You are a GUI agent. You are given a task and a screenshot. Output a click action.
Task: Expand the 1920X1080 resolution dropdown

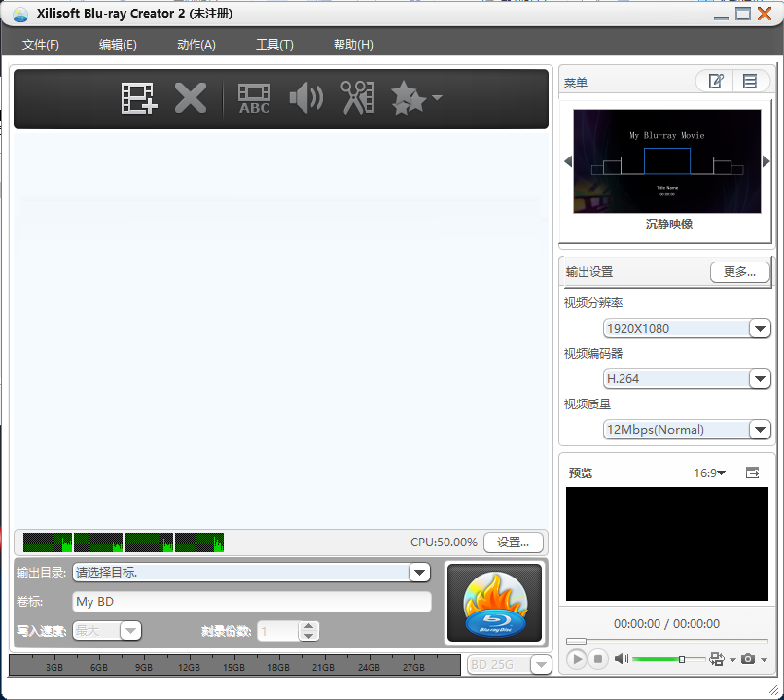coord(760,329)
